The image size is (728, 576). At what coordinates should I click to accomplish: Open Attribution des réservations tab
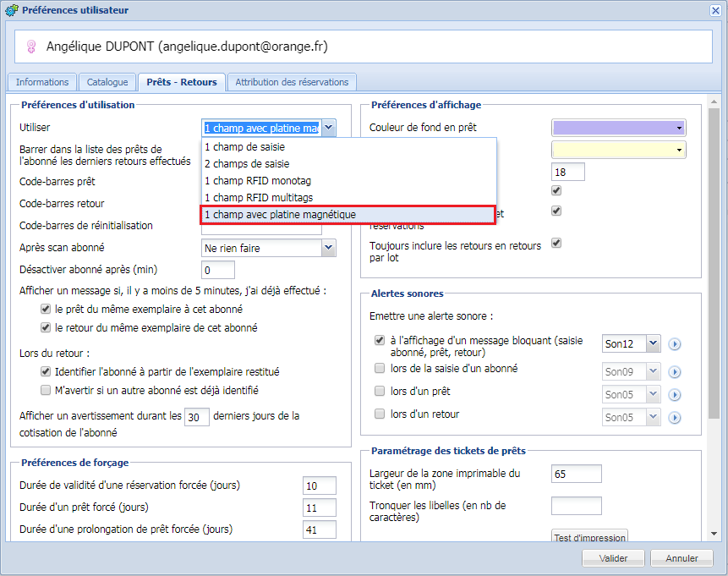pos(292,82)
